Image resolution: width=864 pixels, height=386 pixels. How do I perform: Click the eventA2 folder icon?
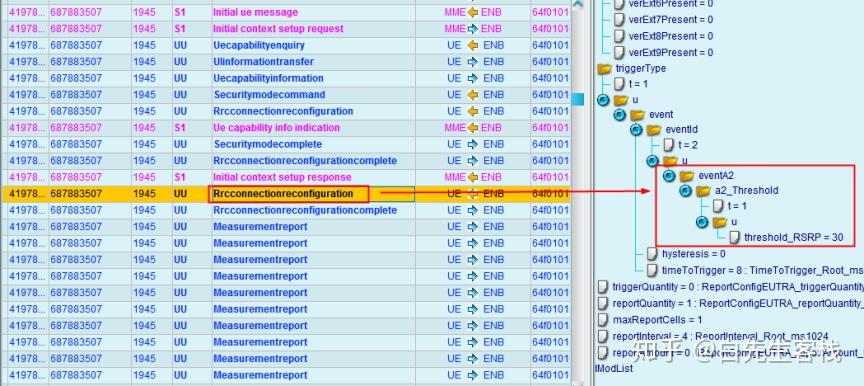click(x=686, y=176)
